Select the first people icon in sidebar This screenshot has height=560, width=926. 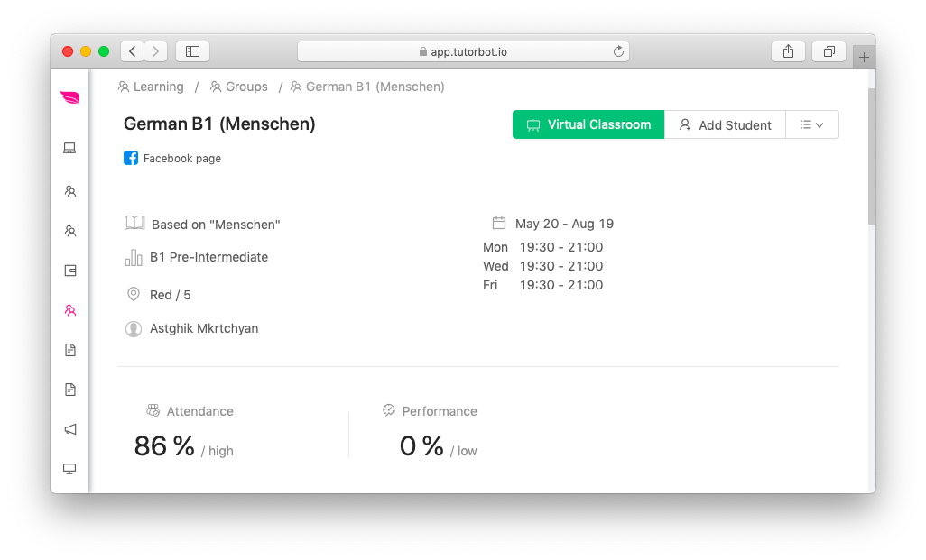[70, 191]
